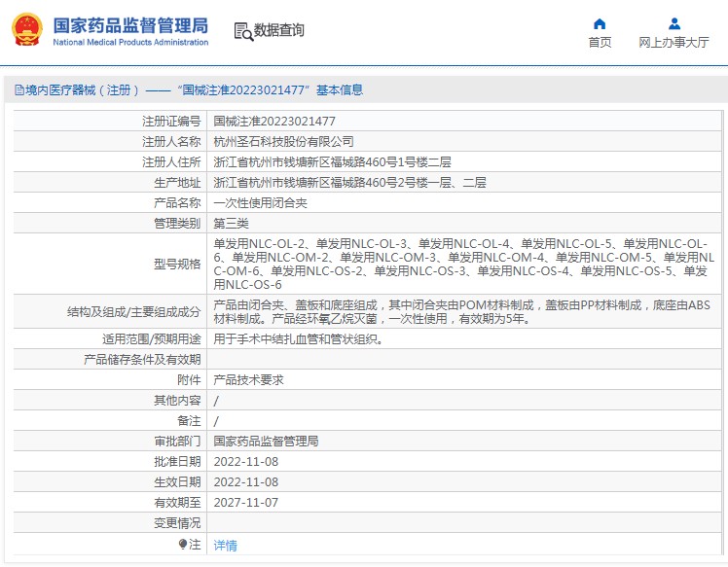The width and height of the screenshot is (728, 567).
Task: Click the 结构及组成/主要组成成分 label
Action: click(133, 312)
